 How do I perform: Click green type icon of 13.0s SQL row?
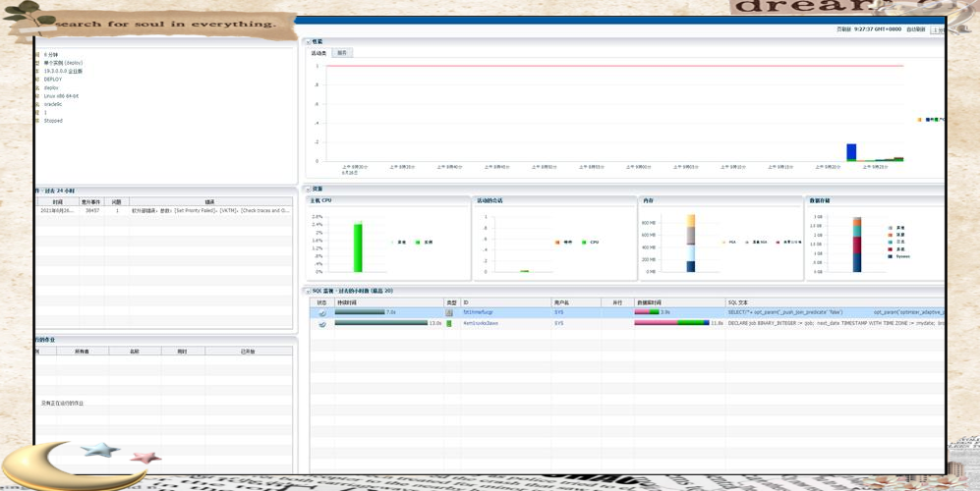click(449, 324)
